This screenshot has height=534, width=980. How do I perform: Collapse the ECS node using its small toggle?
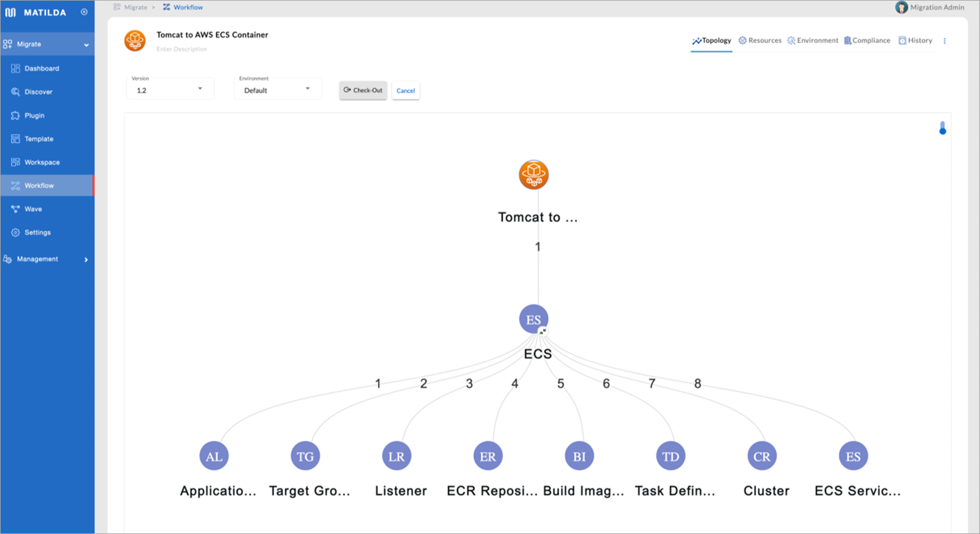click(x=543, y=332)
